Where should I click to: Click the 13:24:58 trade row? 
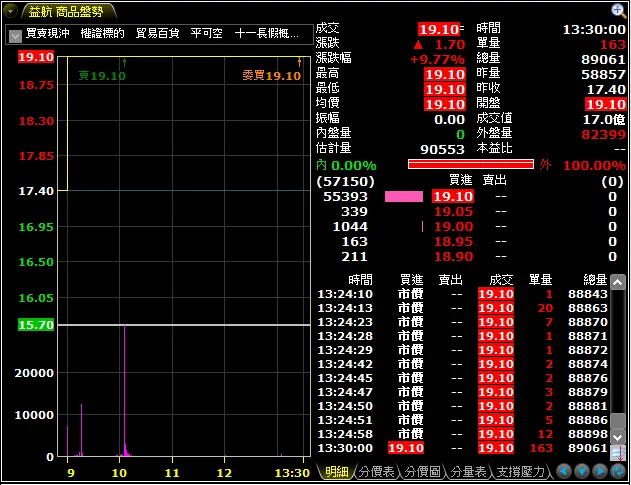click(x=463, y=434)
